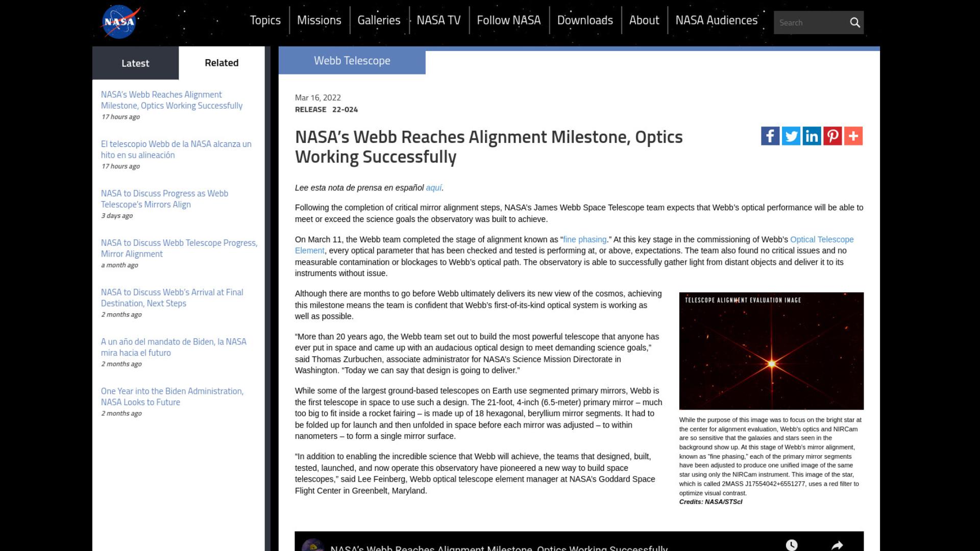Click the article headline text
The image size is (980, 551).
[x=488, y=147]
